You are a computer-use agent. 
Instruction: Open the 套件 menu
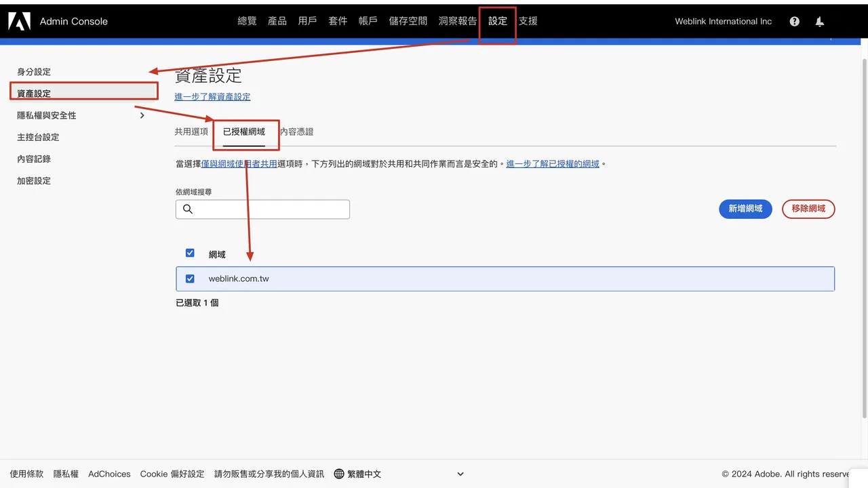point(338,21)
